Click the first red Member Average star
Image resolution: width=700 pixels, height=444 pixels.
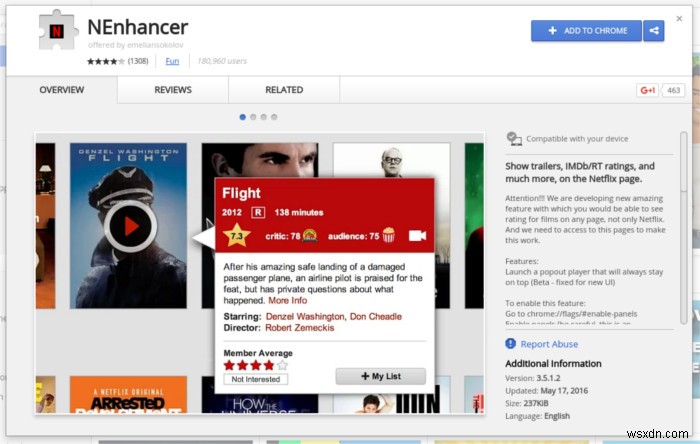(x=229, y=365)
